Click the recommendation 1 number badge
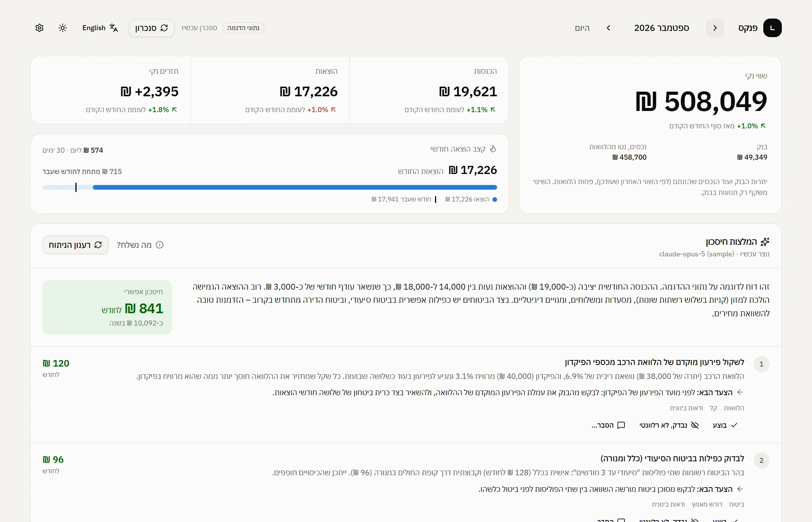Screen dimensions: 812x522 point(761,364)
